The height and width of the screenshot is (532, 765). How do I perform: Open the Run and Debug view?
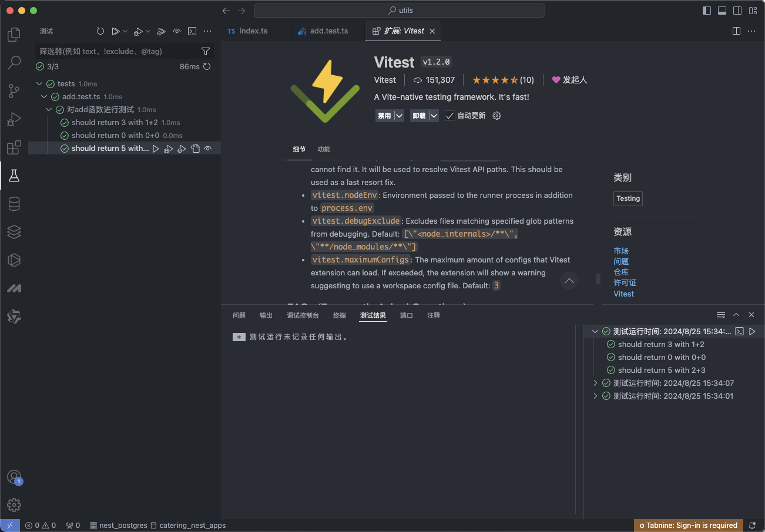(x=14, y=119)
